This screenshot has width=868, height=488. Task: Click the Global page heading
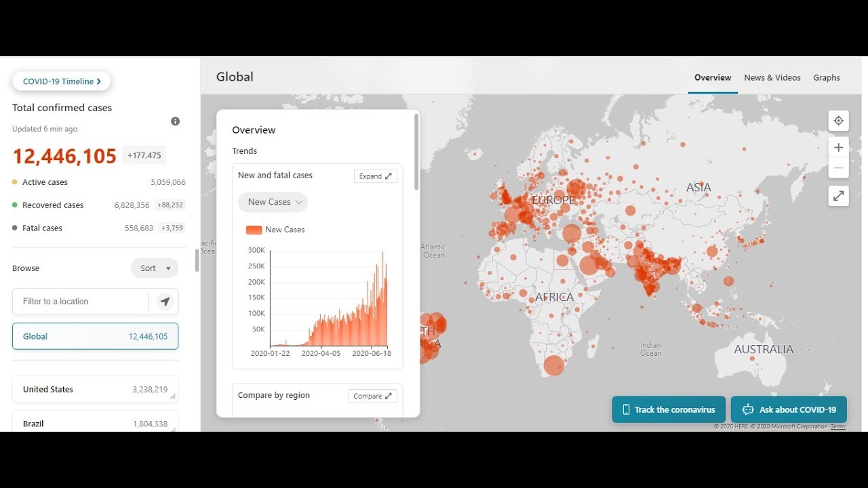click(x=235, y=77)
